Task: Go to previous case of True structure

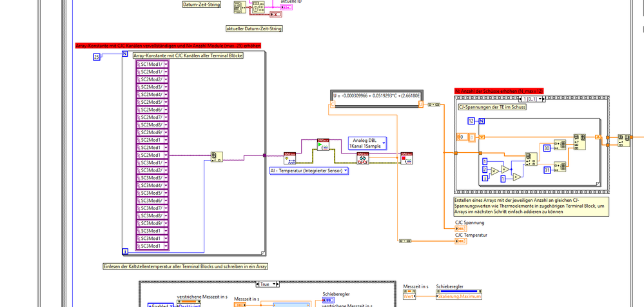Action: (x=257, y=284)
